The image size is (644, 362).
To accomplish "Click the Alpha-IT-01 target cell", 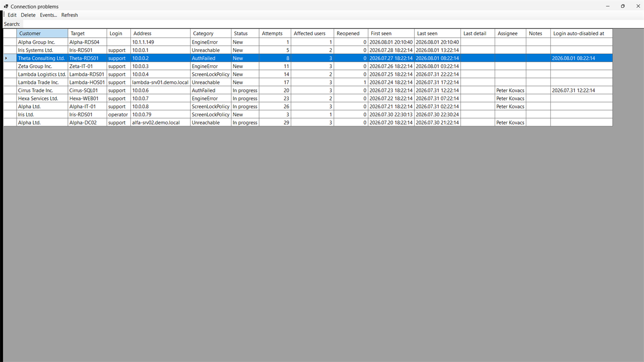I will pos(87,107).
